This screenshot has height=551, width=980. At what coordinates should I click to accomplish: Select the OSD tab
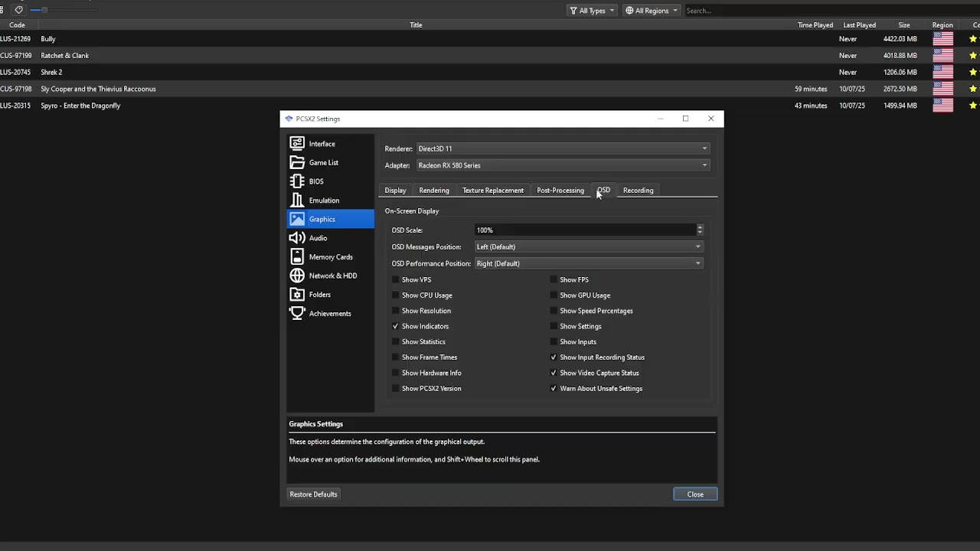pyautogui.click(x=604, y=190)
